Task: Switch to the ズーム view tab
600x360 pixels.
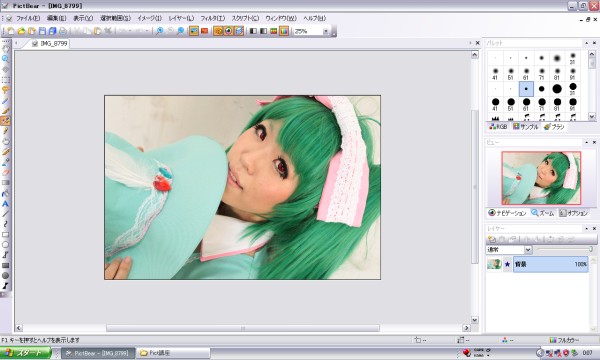Action: point(543,213)
